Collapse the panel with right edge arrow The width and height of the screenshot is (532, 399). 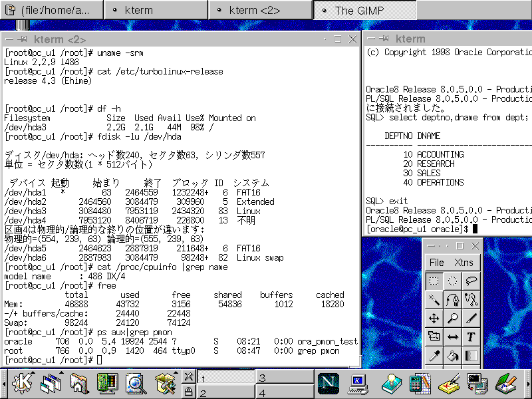click(528, 384)
